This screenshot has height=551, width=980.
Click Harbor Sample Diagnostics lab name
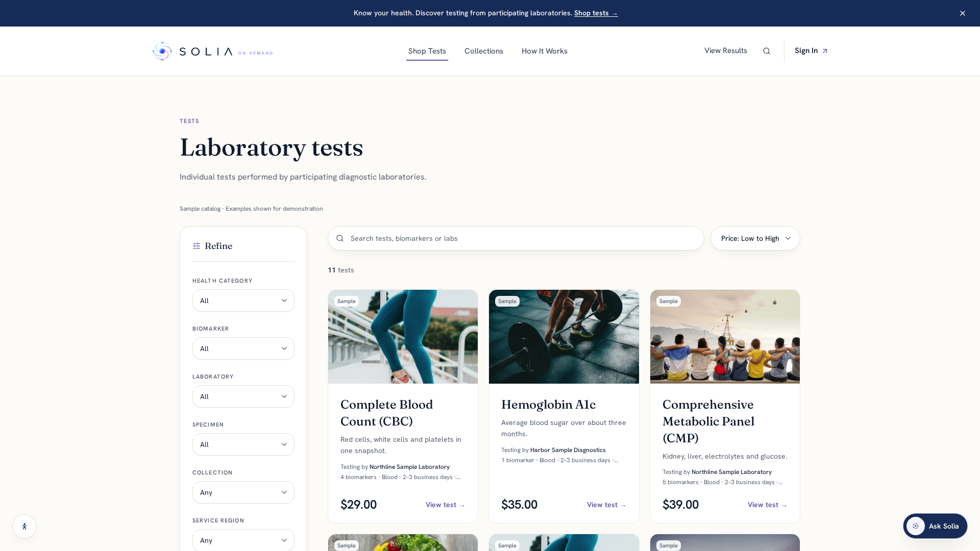(568, 450)
